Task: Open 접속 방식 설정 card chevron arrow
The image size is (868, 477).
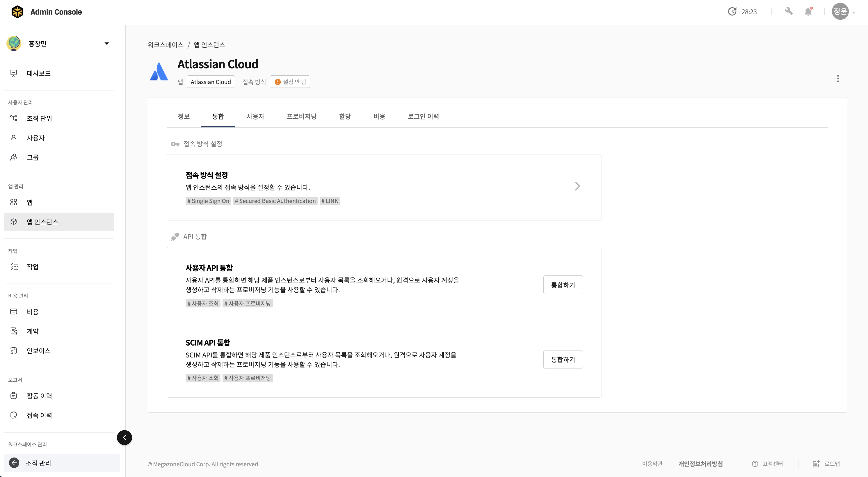Action: coord(577,186)
